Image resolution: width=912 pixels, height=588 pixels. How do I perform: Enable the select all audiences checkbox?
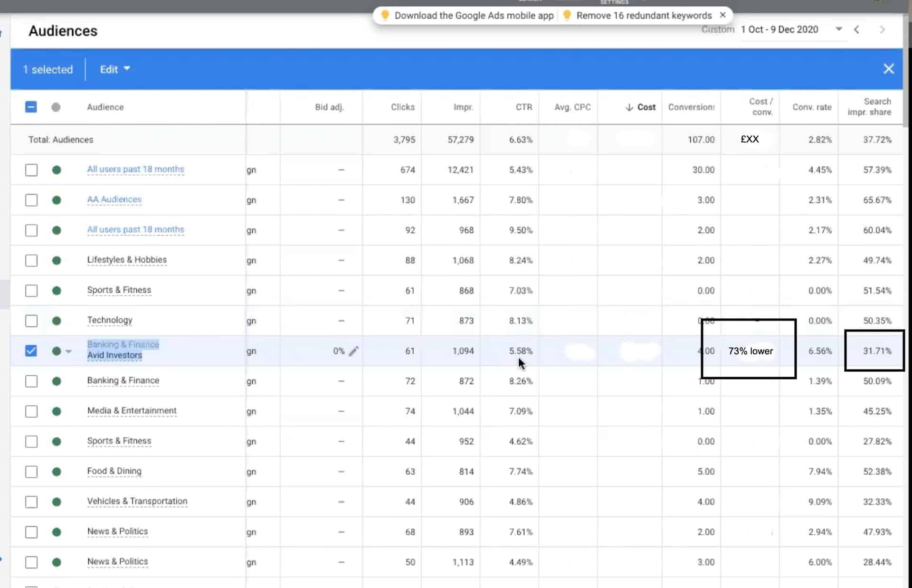coord(30,107)
